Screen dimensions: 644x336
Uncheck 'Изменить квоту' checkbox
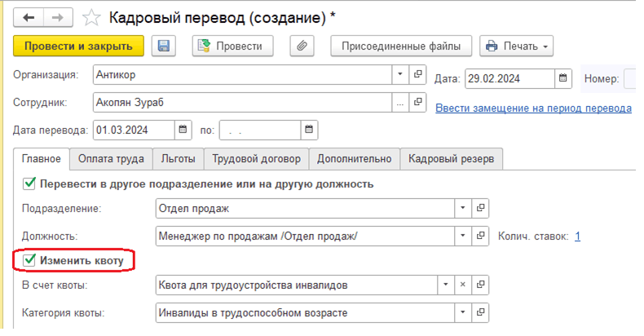[x=30, y=260]
